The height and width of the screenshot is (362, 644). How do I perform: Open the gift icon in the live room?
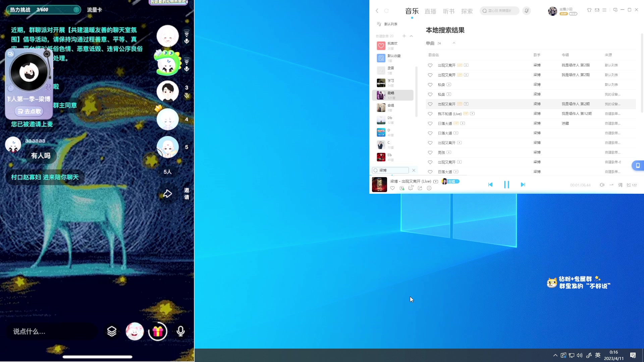[x=158, y=331]
